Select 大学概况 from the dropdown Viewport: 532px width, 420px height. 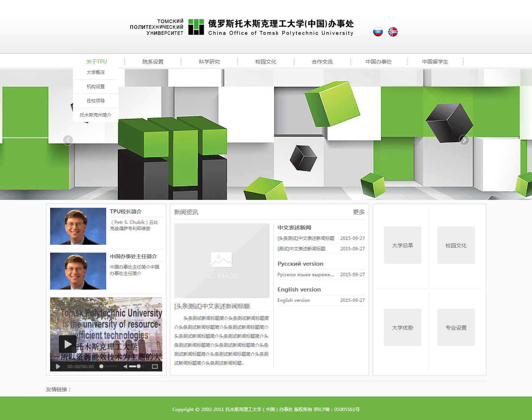96,72
